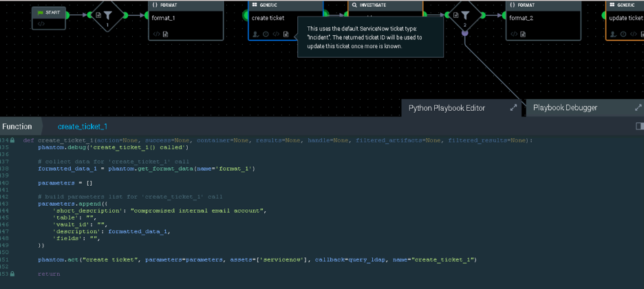This screenshot has width=644, height=289.
Task: Expand the Python Playbook Editor panel
Action: 513,108
